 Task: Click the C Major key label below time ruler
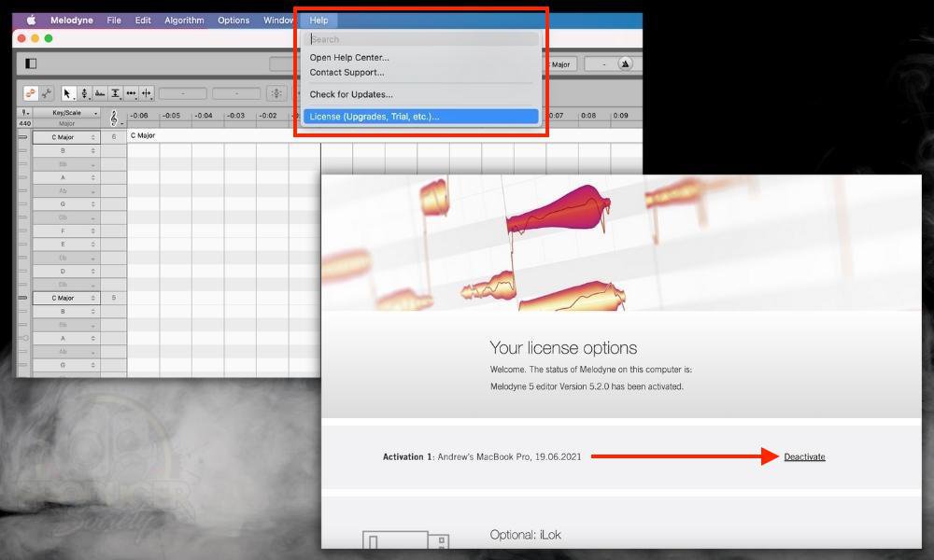[x=143, y=135]
